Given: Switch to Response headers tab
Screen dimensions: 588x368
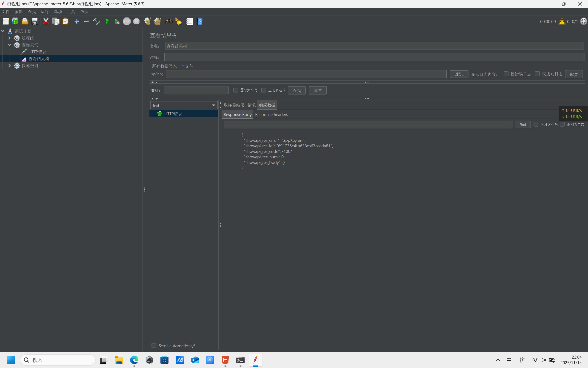Looking at the screenshot, I should coord(271,114).
